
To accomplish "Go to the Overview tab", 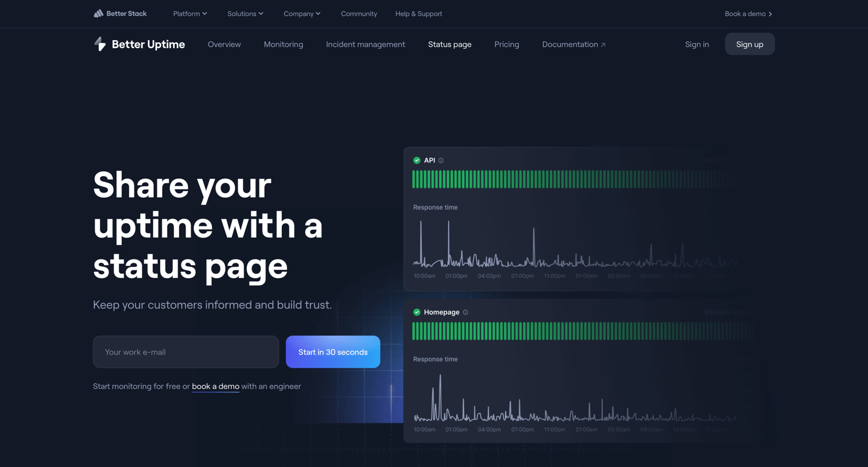I will pyautogui.click(x=224, y=44).
